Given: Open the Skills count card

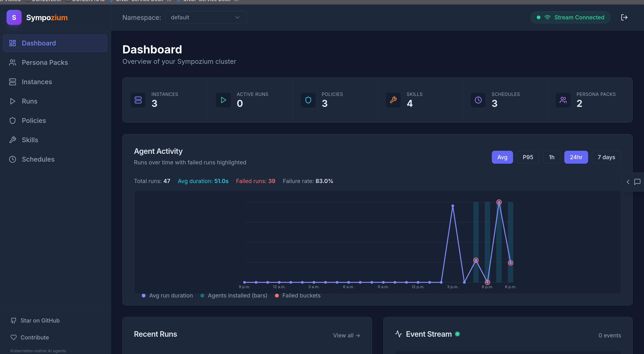Looking at the screenshot, I should pyautogui.click(x=420, y=100).
